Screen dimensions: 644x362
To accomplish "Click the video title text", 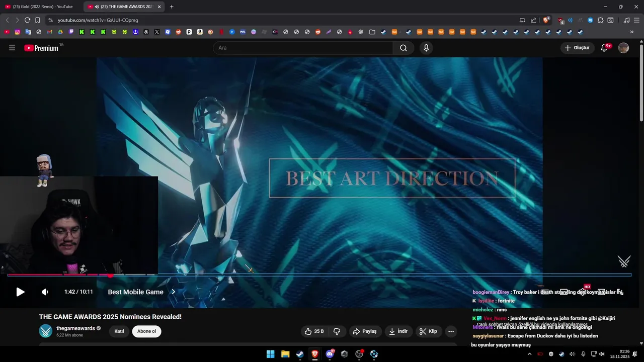I will (110, 317).
